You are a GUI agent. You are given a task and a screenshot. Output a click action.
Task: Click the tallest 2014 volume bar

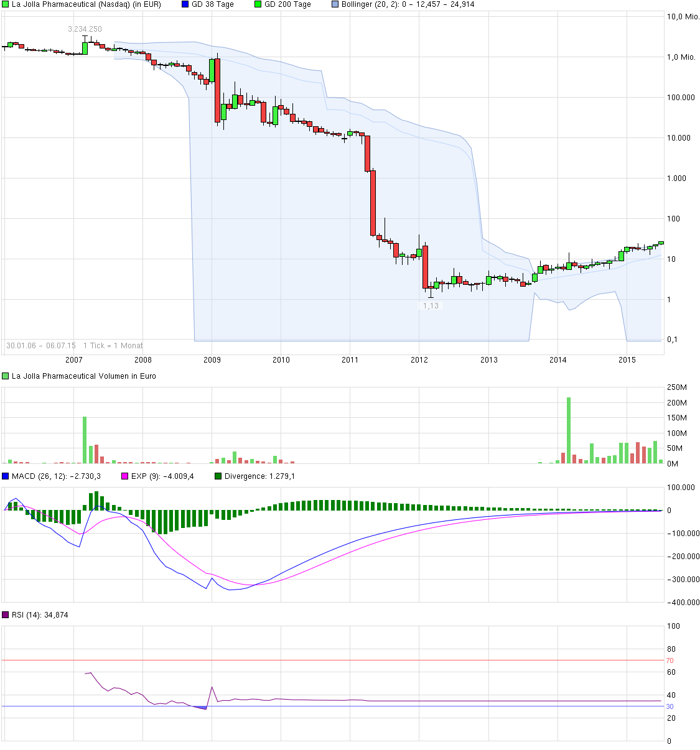(x=569, y=430)
